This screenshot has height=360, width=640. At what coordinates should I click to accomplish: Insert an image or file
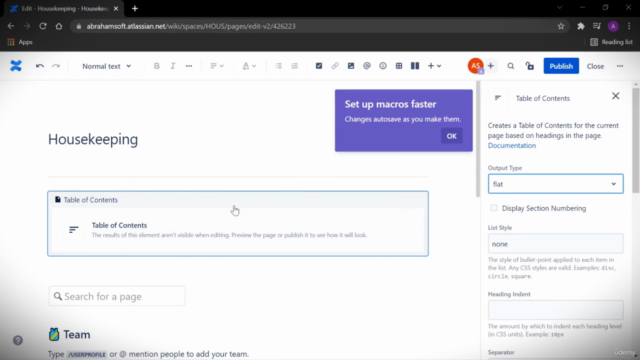coord(351,66)
